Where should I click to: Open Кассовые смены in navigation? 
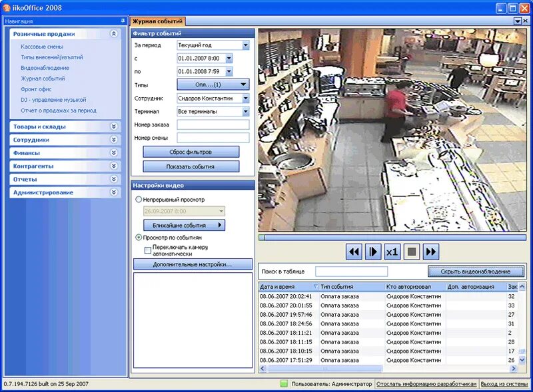click(x=42, y=47)
